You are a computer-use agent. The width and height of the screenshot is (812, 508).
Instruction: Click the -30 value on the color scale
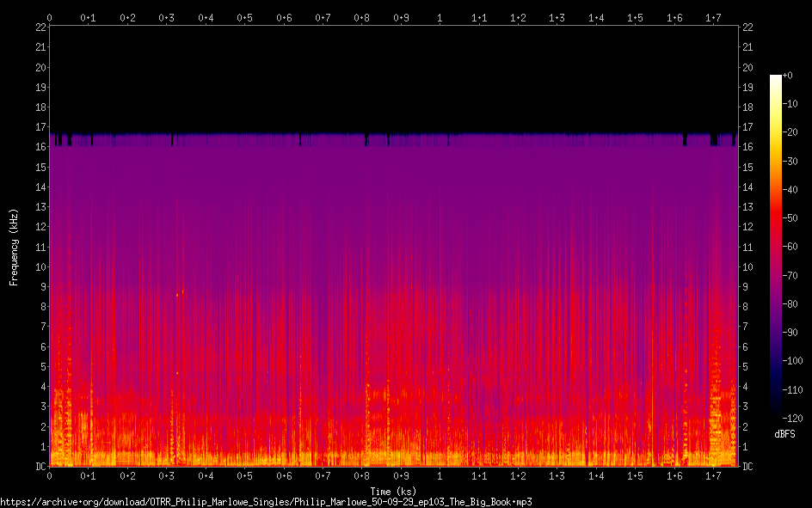[791, 162]
